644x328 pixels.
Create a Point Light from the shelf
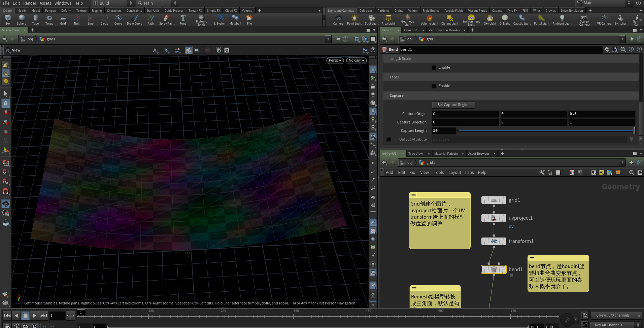pos(354,19)
